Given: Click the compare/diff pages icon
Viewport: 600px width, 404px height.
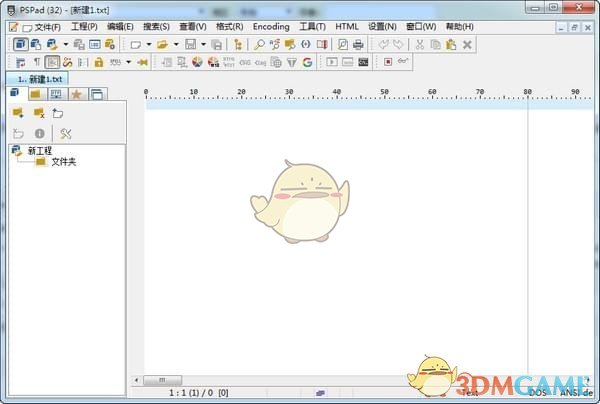Looking at the screenshot, I should [322, 45].
